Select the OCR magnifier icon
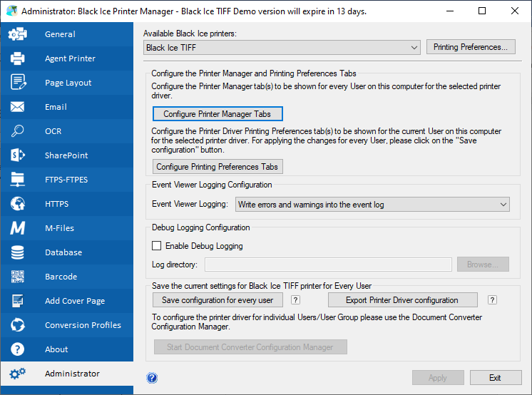Image resolution: width=532 pixels, height=395 pixels. [x=18, y=131]
